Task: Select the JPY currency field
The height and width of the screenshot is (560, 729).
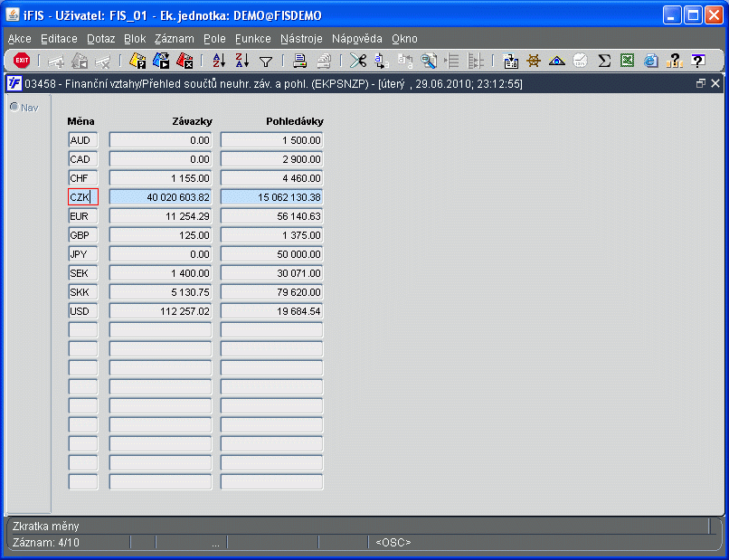Action: tap(83, 254)
